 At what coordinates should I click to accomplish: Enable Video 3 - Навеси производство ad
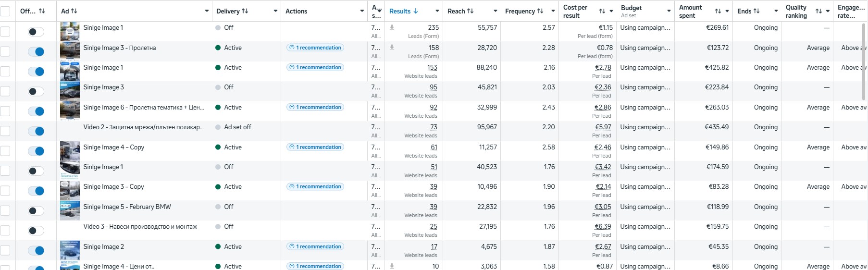click(36, 231)
